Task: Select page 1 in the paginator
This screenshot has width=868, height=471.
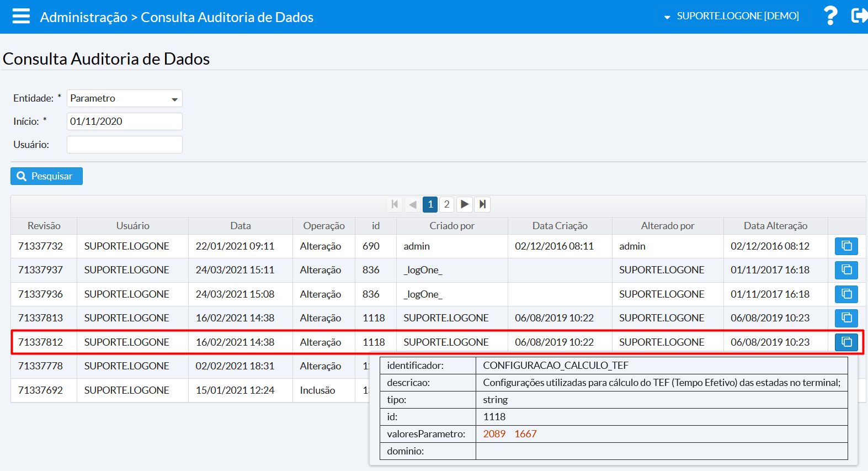Action: click(x=430, y=204)
